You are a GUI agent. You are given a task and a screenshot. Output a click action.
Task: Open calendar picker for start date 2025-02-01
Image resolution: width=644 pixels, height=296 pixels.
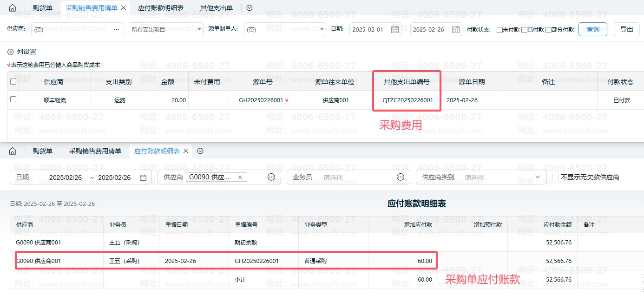tap(395, 29)
